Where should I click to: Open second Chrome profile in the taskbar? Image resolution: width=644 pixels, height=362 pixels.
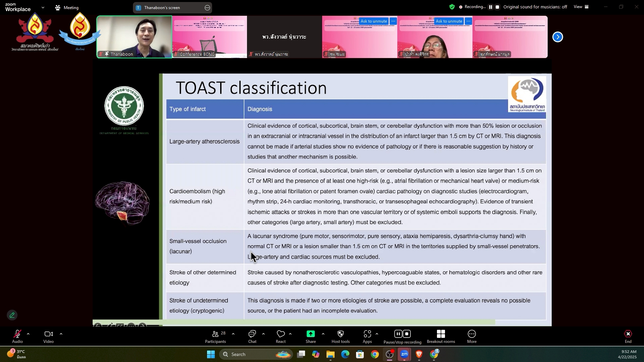434,354
